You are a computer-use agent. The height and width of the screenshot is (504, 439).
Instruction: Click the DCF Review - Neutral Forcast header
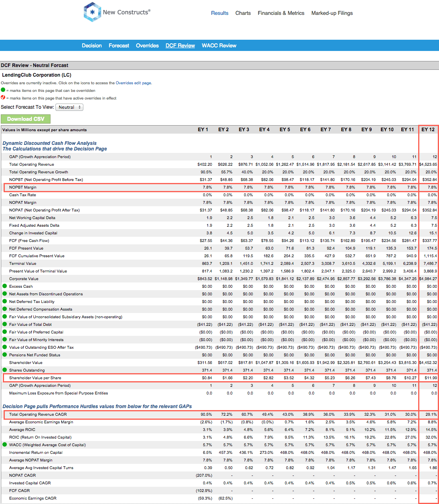coord(34,65)
